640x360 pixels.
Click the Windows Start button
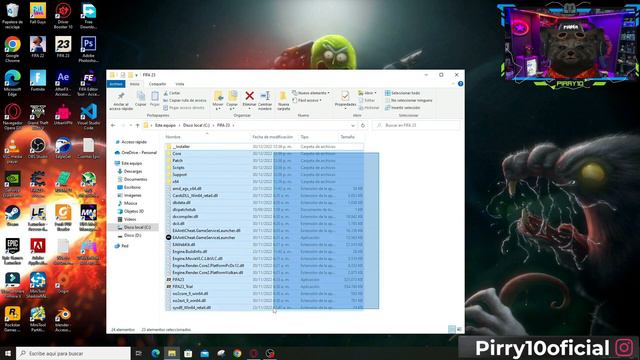point(7,353)
